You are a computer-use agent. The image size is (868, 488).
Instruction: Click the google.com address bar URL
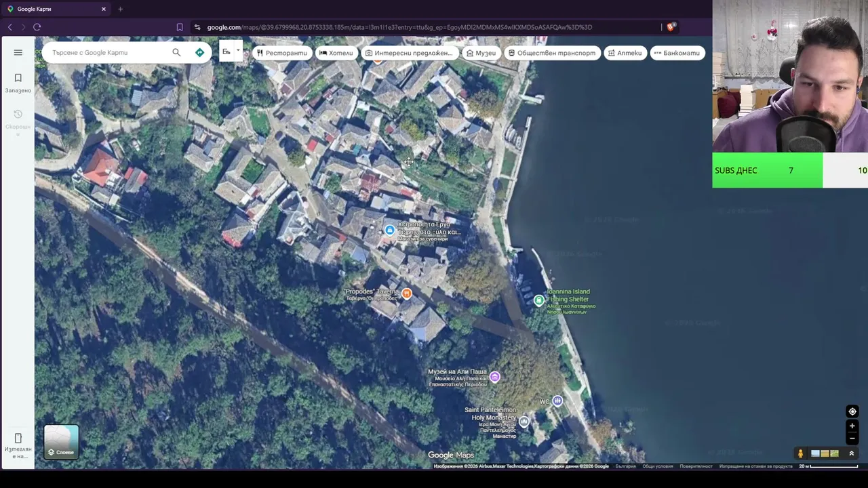tap(399, 27)
